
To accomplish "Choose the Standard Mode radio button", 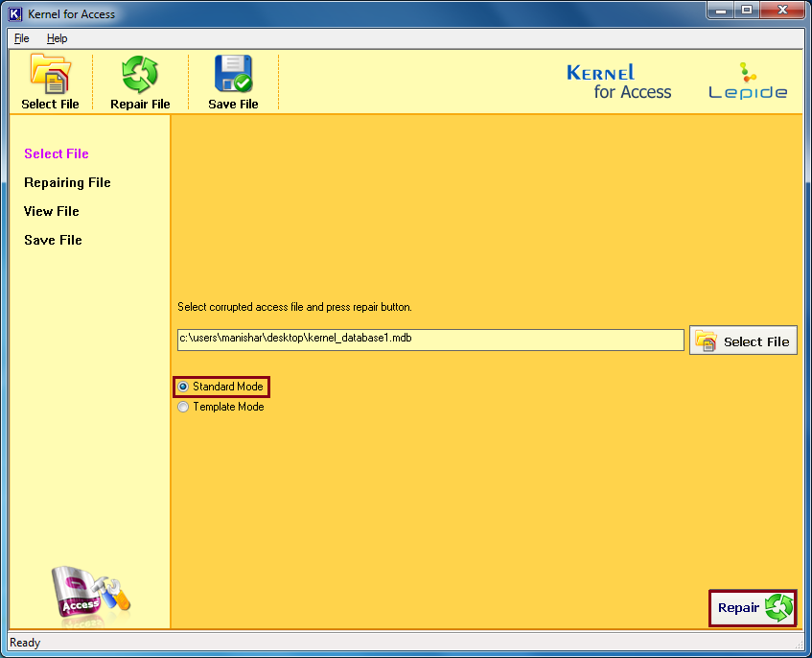I will tap(183, 387).
